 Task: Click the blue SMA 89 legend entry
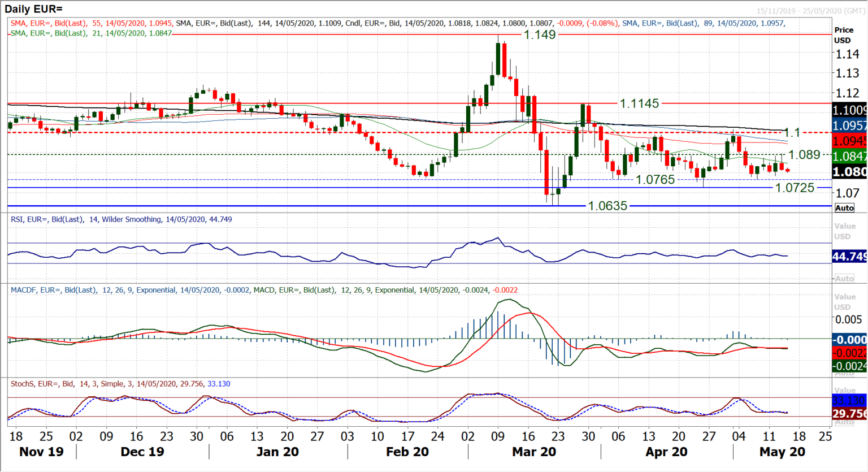(704, 23)
